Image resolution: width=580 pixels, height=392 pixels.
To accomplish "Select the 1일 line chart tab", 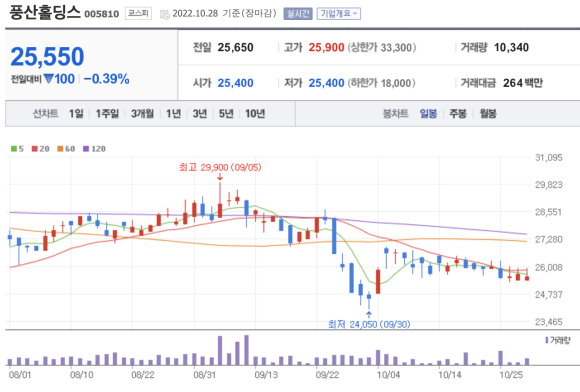I will pos(76,114).
